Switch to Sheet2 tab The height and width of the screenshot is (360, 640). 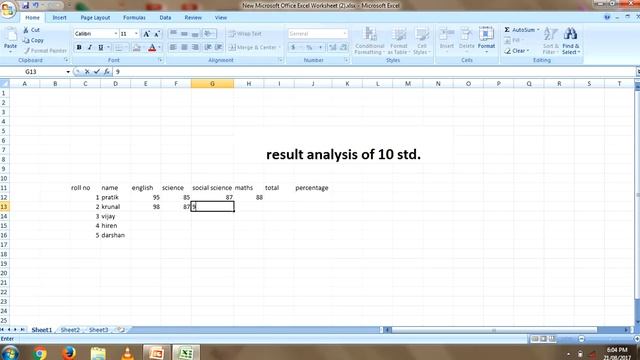70,330
